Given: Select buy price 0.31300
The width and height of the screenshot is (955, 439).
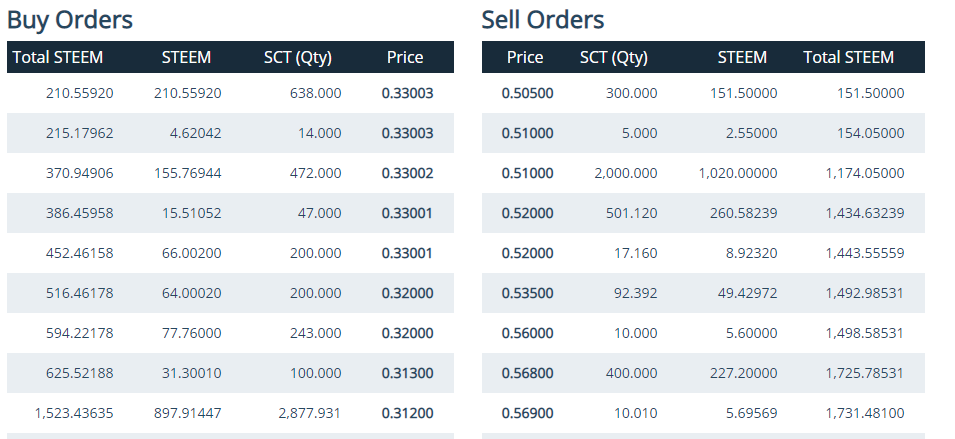Looking at the screenshot, I should point(407,373).
